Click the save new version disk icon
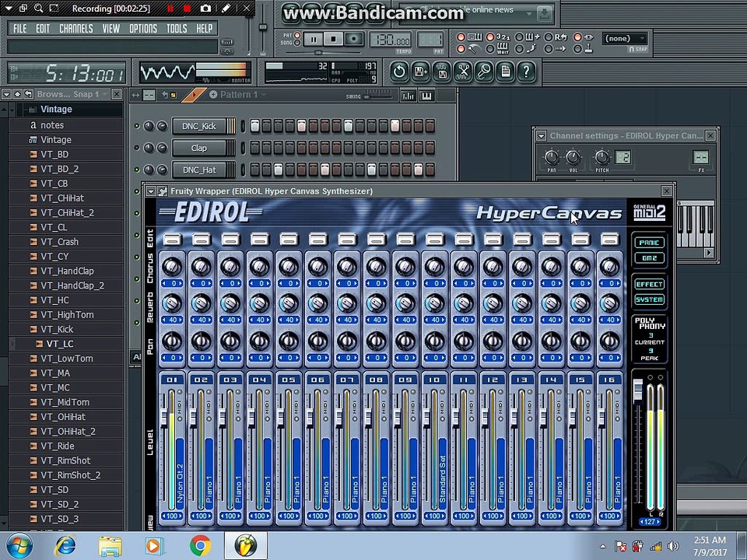 click(x=421, y=72)
